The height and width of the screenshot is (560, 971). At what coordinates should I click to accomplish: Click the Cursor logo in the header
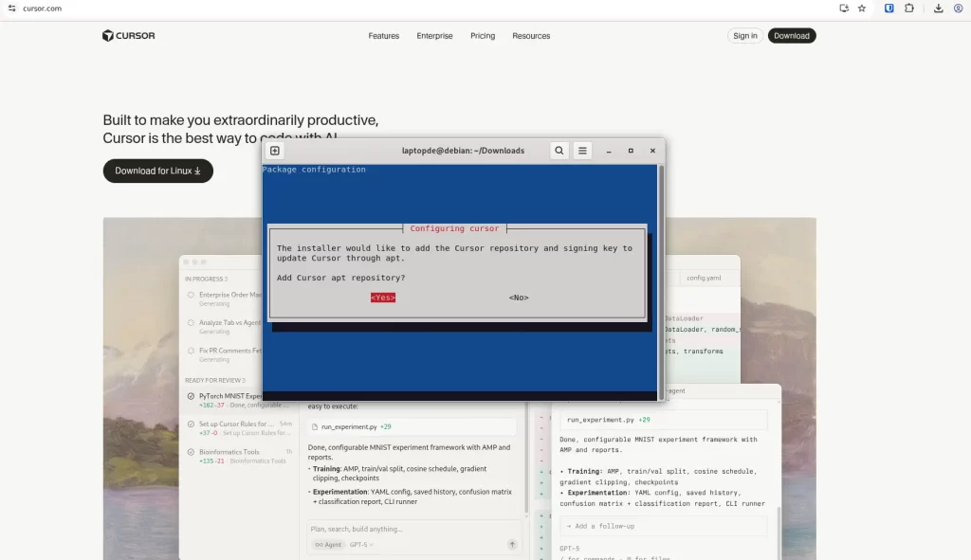[x=129, y=36]
